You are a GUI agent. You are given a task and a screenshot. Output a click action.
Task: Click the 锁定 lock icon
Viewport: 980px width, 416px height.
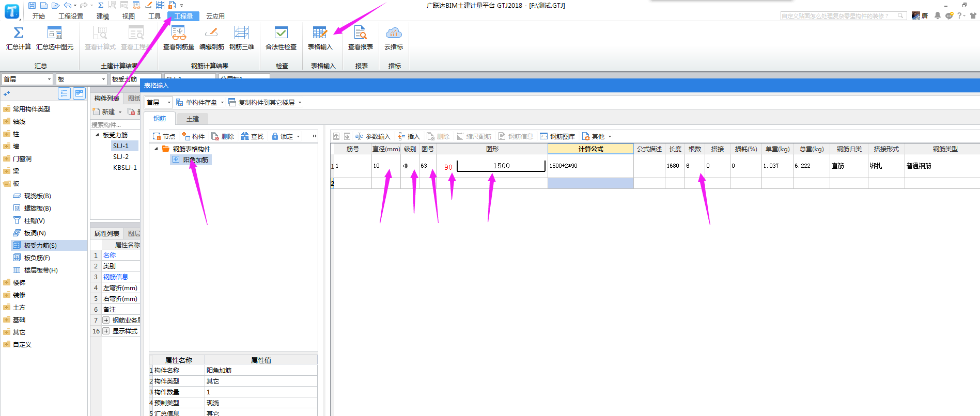click(x=275, y=136)
